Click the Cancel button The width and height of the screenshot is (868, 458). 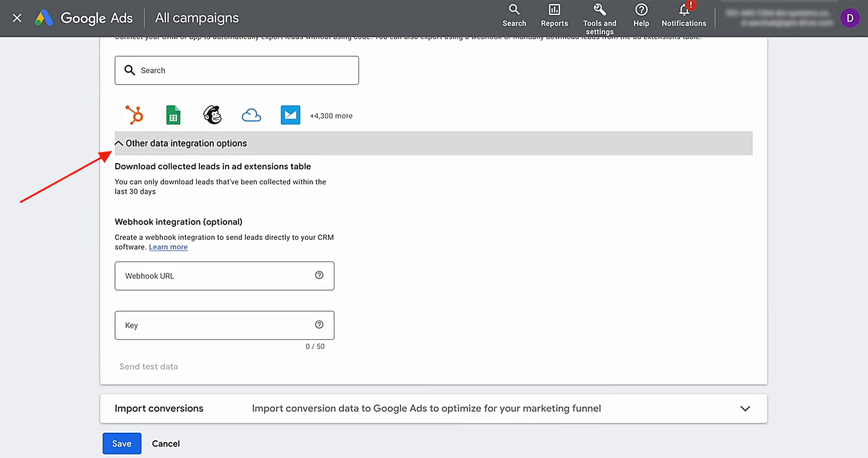[166, 444]
